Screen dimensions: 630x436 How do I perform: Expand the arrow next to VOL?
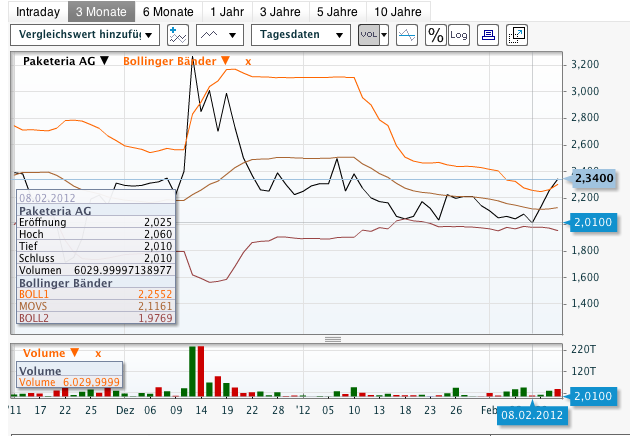coord(385,35)
